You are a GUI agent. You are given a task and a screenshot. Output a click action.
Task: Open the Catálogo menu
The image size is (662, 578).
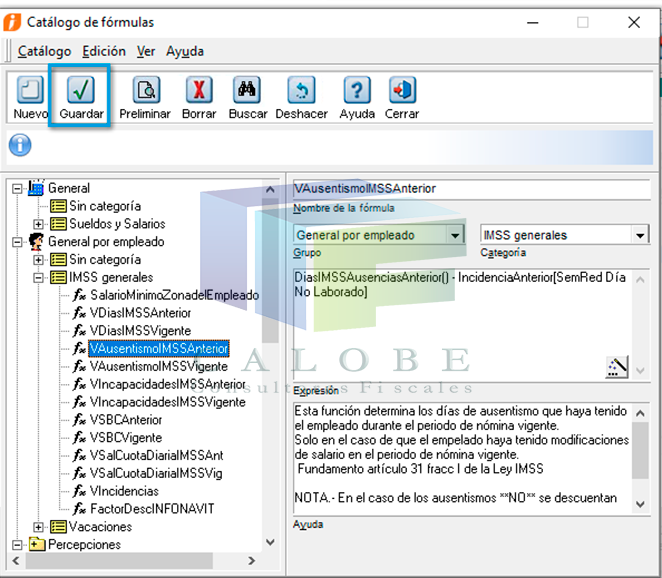(44, 51)
